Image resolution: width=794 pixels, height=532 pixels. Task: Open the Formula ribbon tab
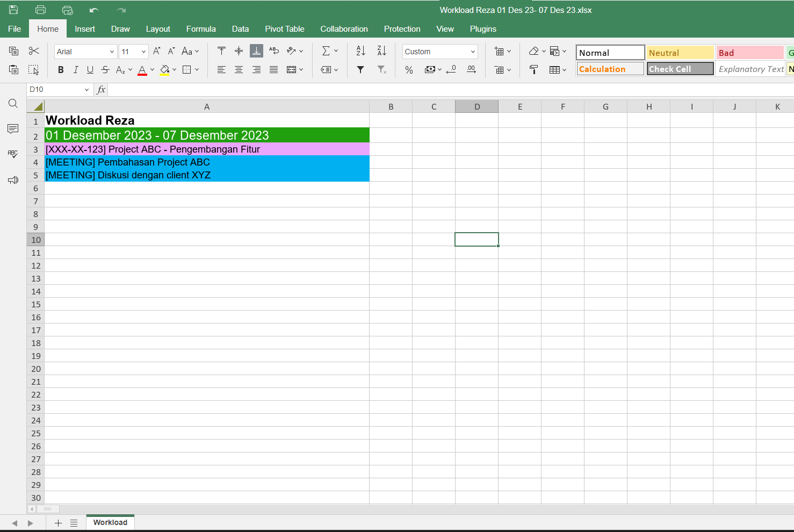pos(201,29)
